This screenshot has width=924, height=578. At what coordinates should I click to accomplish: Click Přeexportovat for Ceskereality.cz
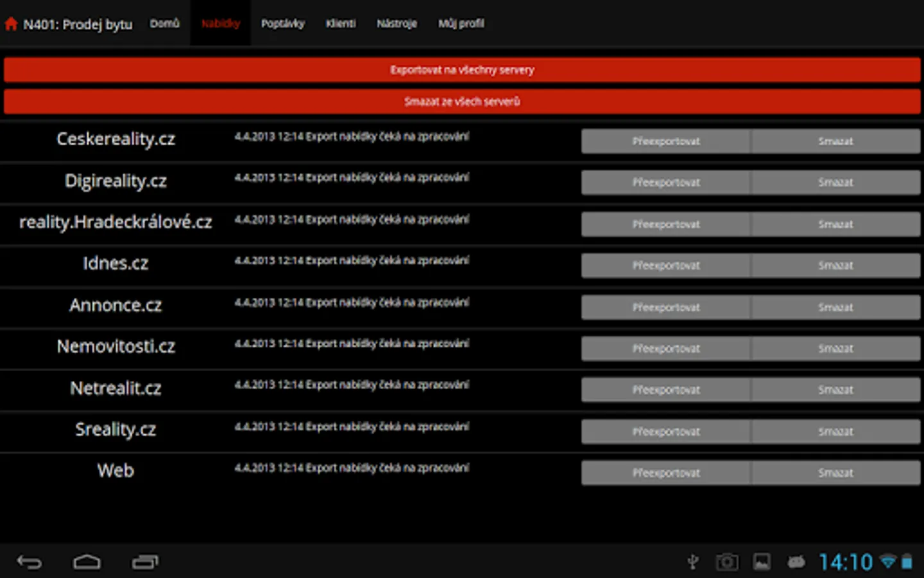click(x=666, y=141)
